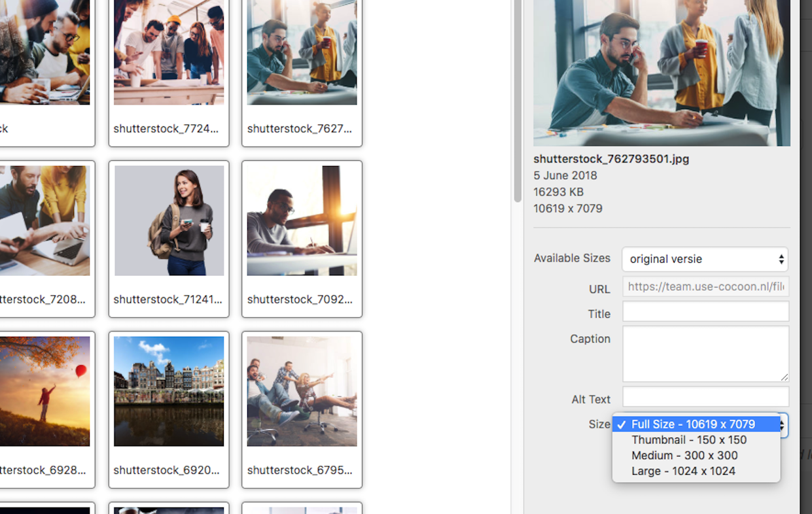Screen dimensions: 812x514
Task: Click into the Caption text area
Action: point(705,354)
